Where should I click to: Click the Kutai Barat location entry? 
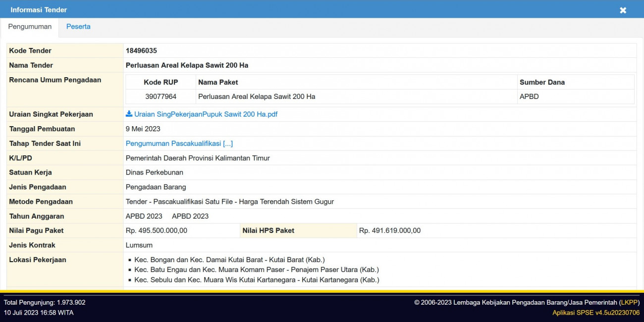click(229, 260)
